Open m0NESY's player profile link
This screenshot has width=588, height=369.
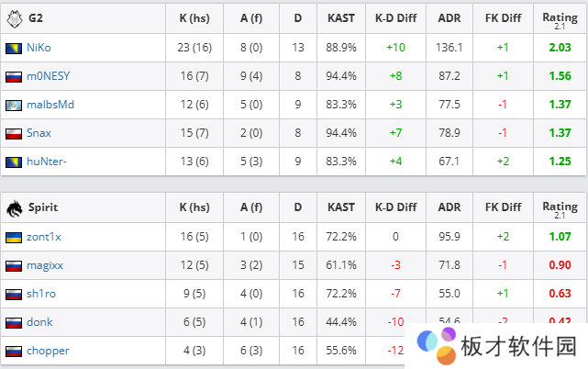[x=50, y=76]
